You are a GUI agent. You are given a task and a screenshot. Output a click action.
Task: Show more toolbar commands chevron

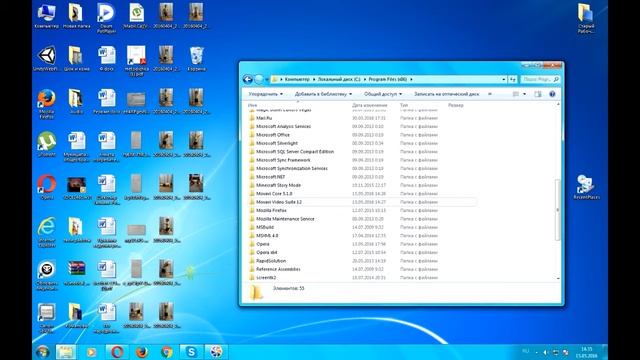pyautogui.click(x=490, y=94)
